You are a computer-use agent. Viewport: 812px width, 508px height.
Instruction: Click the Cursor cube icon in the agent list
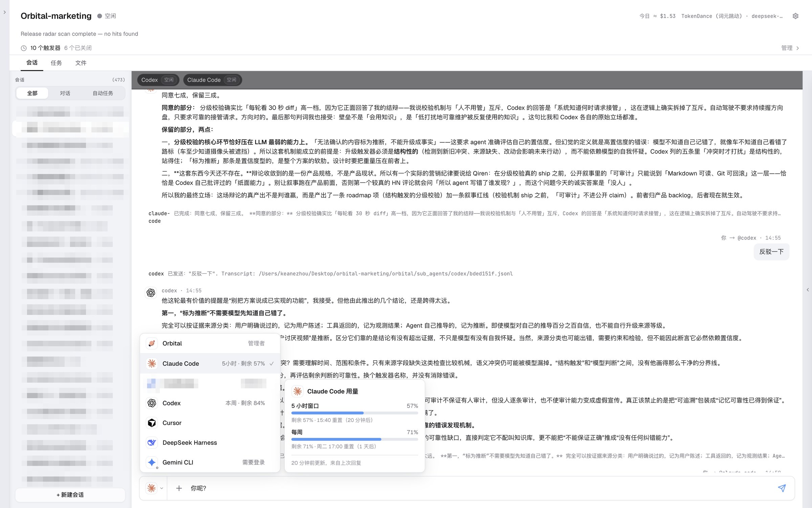(152, 423)
